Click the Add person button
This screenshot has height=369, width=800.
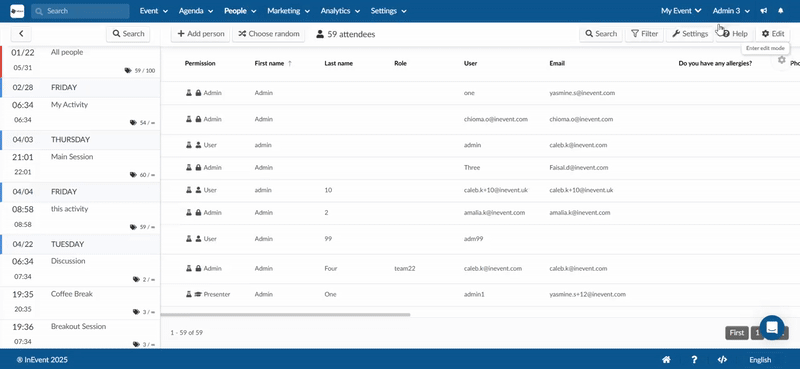click(201, 34)
